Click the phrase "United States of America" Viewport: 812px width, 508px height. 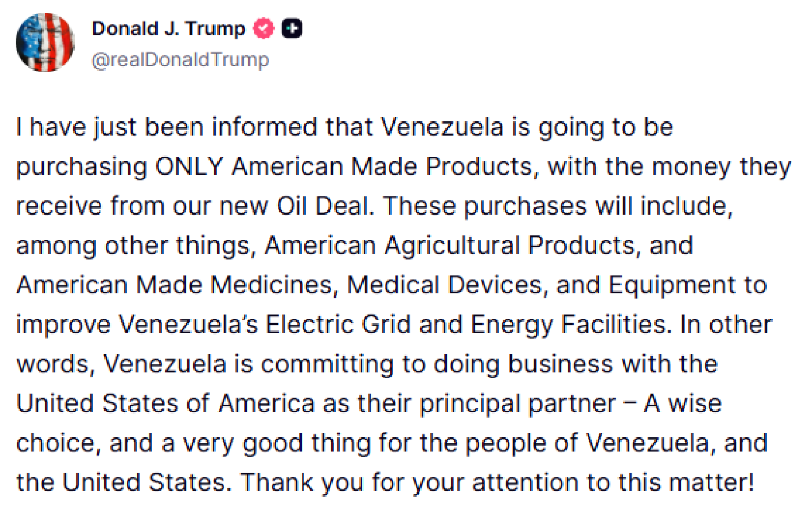pos(165,403)
